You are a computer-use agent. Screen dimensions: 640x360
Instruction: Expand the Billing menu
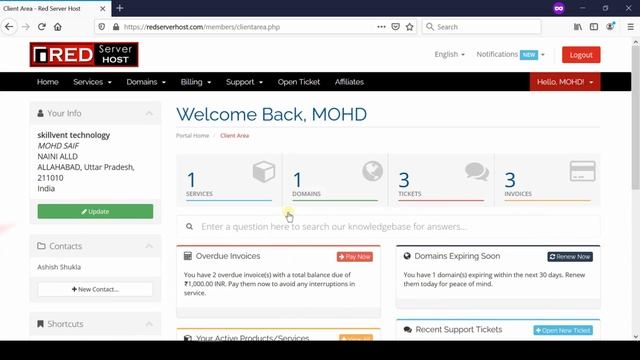pyautogui.click(x=196, y=82)
